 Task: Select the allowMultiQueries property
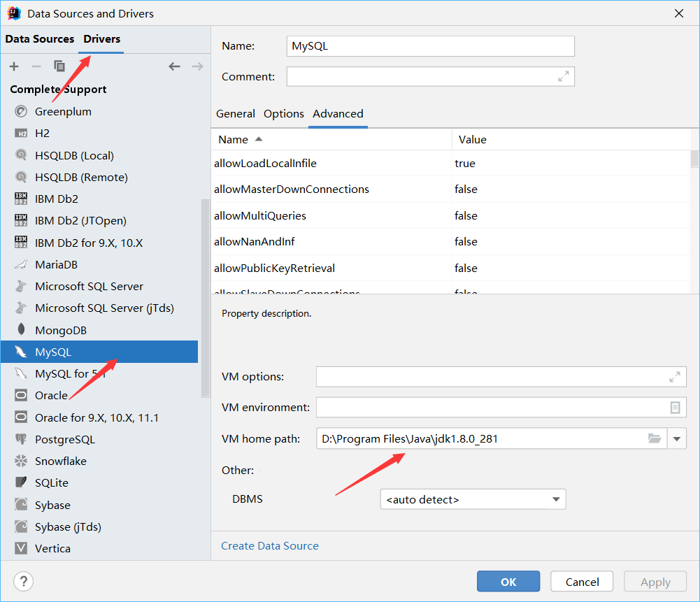(x=451, y=215)
